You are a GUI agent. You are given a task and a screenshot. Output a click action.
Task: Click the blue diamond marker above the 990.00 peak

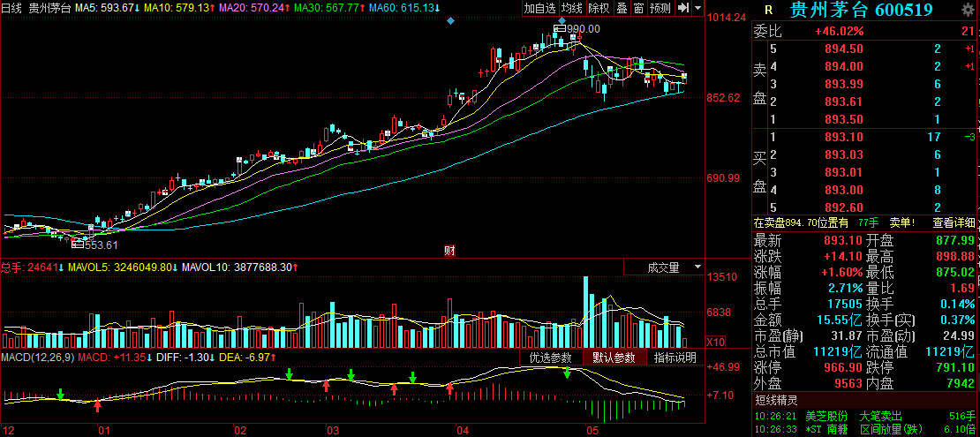[562, 20]
